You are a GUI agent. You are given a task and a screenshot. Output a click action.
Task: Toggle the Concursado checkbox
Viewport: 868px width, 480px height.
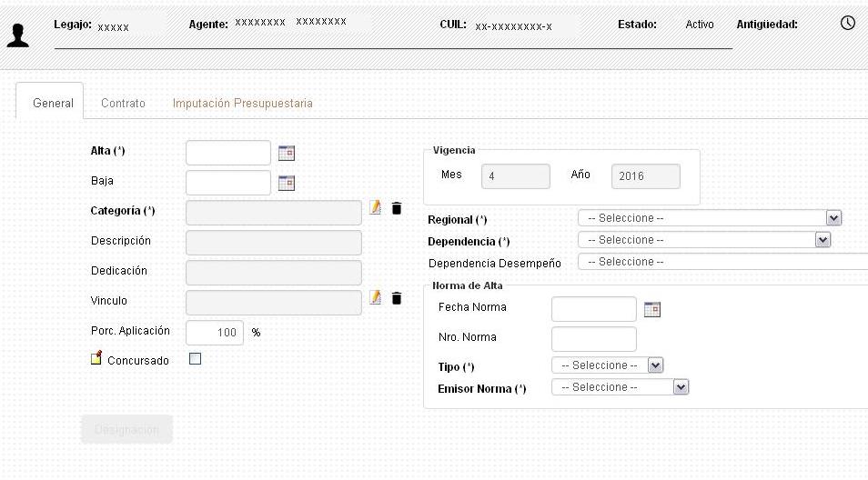pyautogui.click(x=195, y=359)
